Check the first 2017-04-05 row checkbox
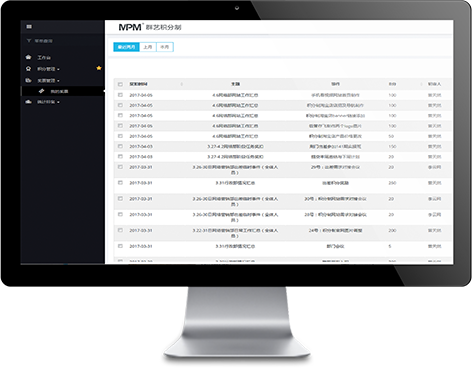The image size is (472, 368). [120, 95]
